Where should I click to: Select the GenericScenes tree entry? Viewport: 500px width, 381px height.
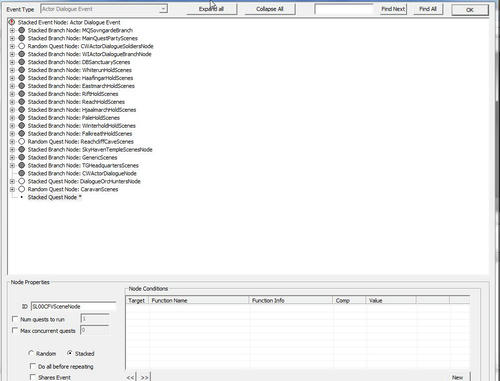[x=72, y=157]
